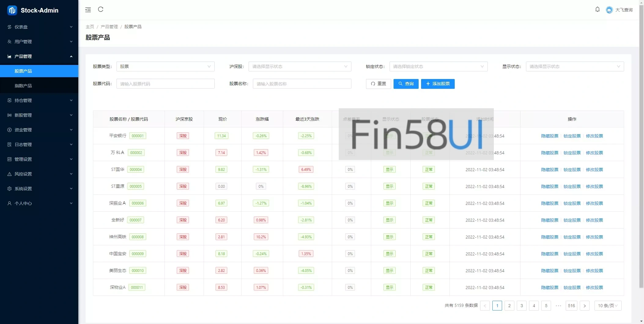The image size is (644, 324).
Task: Click the 风控设置 warning triangle icon
Action: [9, 174]
